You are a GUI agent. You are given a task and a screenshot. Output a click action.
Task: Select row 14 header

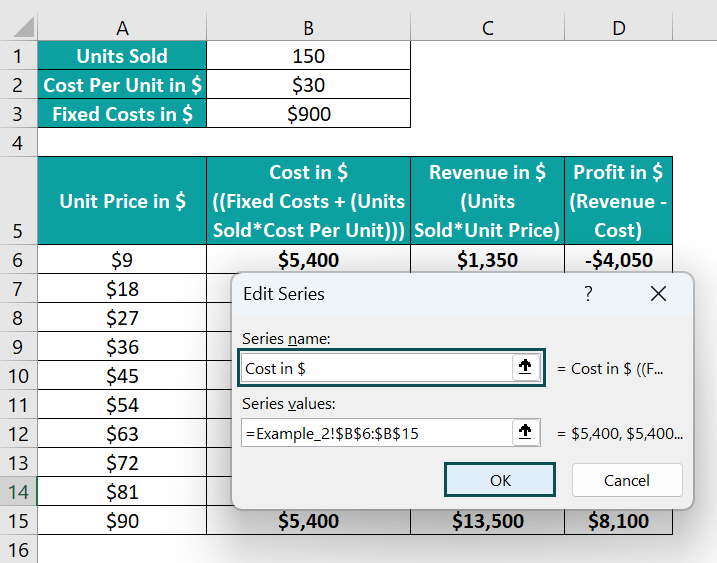tap(18, 492)
